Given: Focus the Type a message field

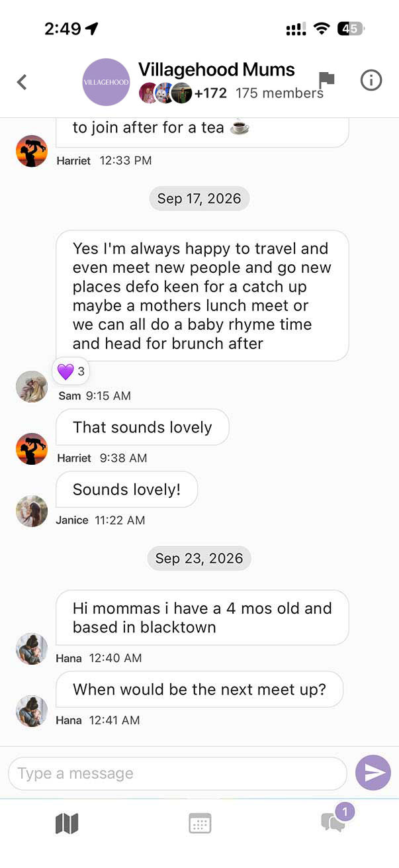Looking at the screenshot, I should [x=177, y=773].
